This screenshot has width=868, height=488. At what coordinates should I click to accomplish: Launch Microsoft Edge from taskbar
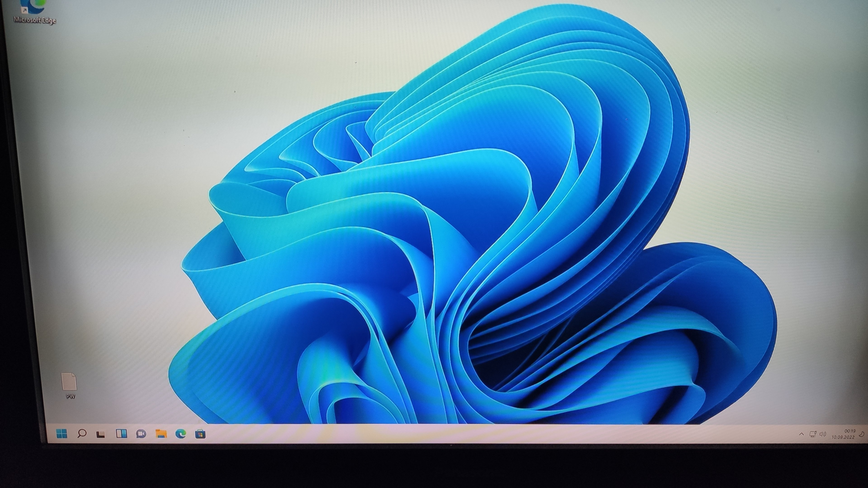(x=181, y=434)
